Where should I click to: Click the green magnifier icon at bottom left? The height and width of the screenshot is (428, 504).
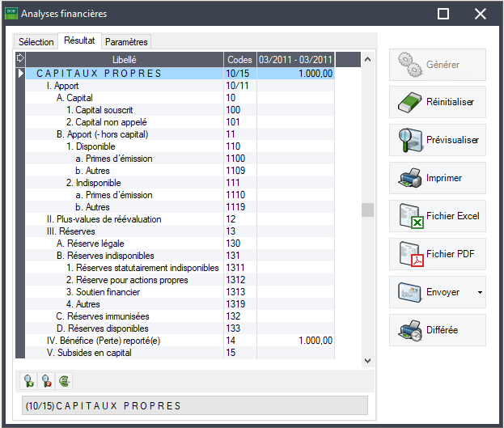[x=28, y=381]
